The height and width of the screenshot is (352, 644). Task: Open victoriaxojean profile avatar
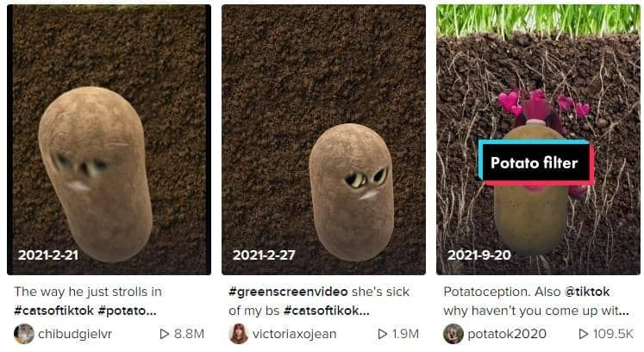point(239,334)
